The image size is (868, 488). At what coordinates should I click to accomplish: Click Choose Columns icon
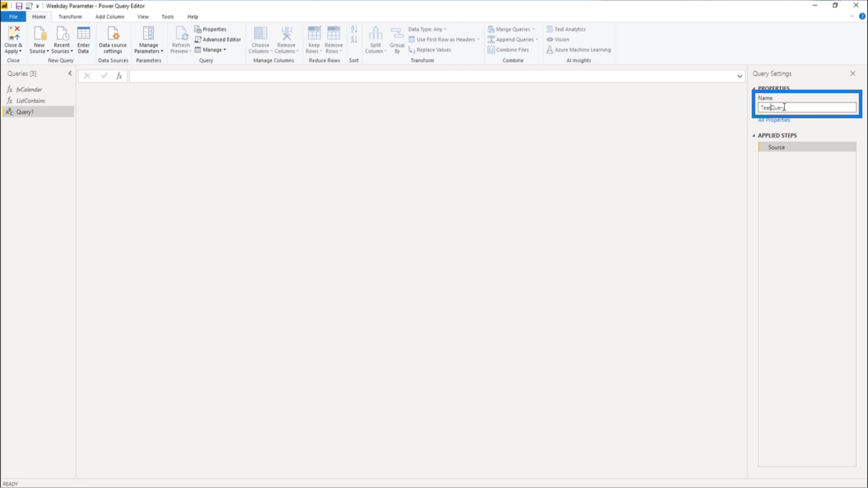[x=260, y=34]
